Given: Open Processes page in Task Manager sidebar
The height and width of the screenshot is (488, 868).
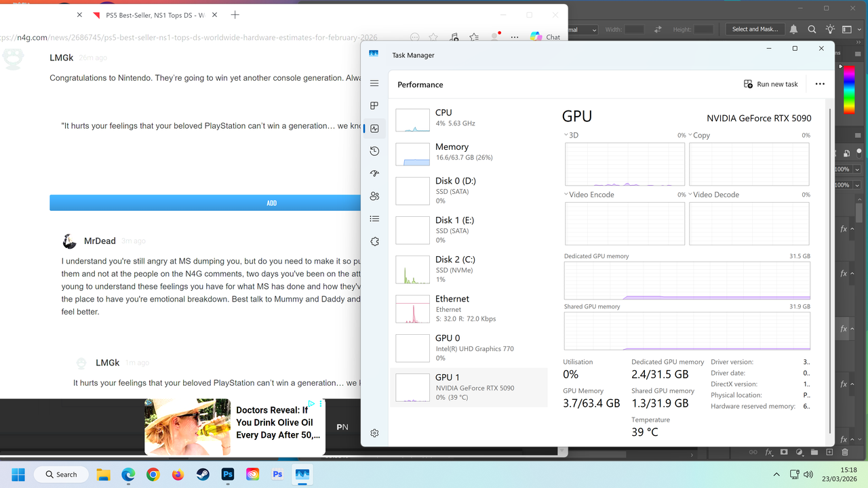Looking at the screenshot, I should click(x=374, y=106).
